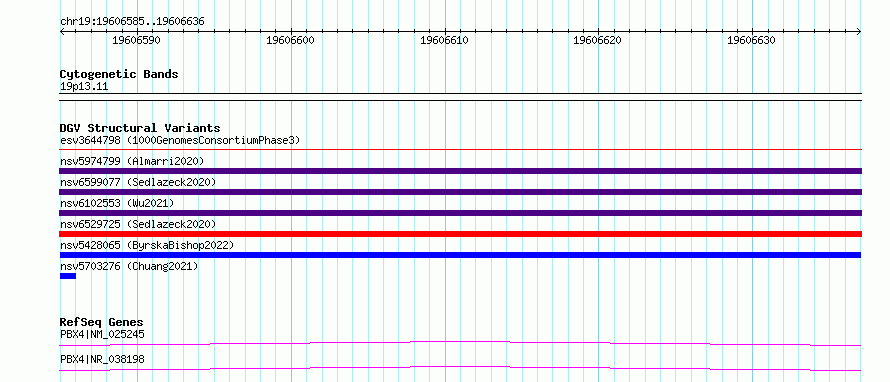Viewport: 890px width, 382px height.
Task: Click the PBX4|NR_038198 magenta gene line
Action: (460, 368)
